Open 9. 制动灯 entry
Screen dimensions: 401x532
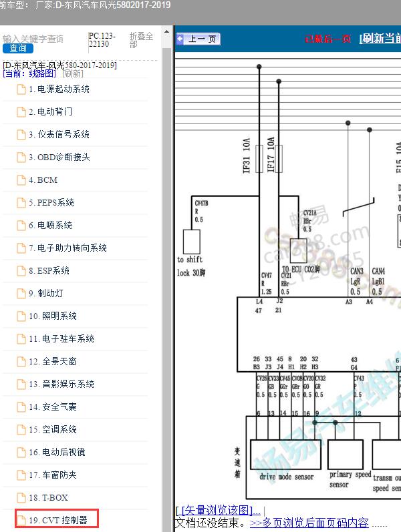point(46,293)
